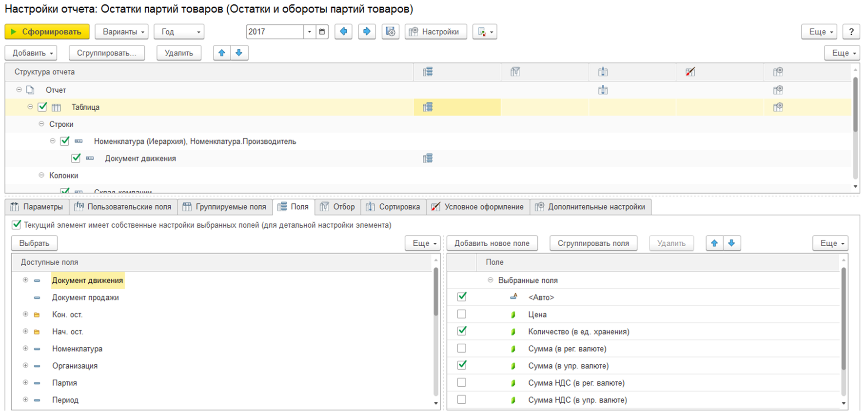Toggle checkbox for Номенклатура (Иерархия) grouping
The height and width of the screenshot is (414, 868).
[x=64, y=140]
